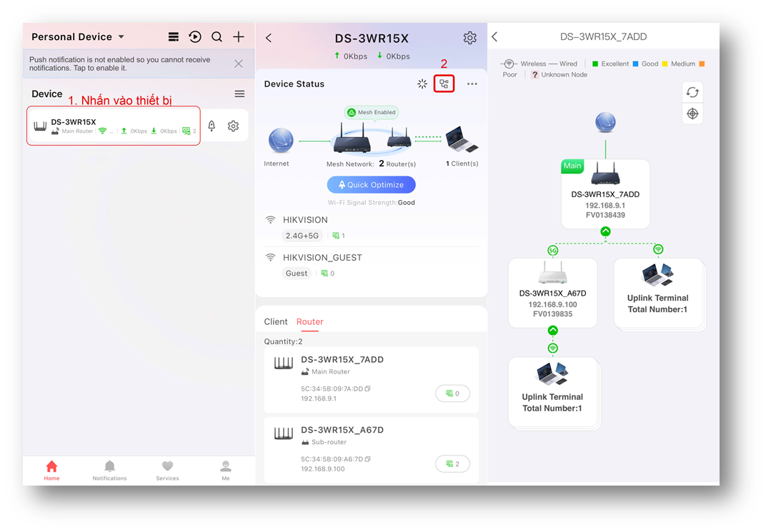Open the Device list hamburger menu
The width and height of the screenshot is (766, 532).
coord(239,94)
